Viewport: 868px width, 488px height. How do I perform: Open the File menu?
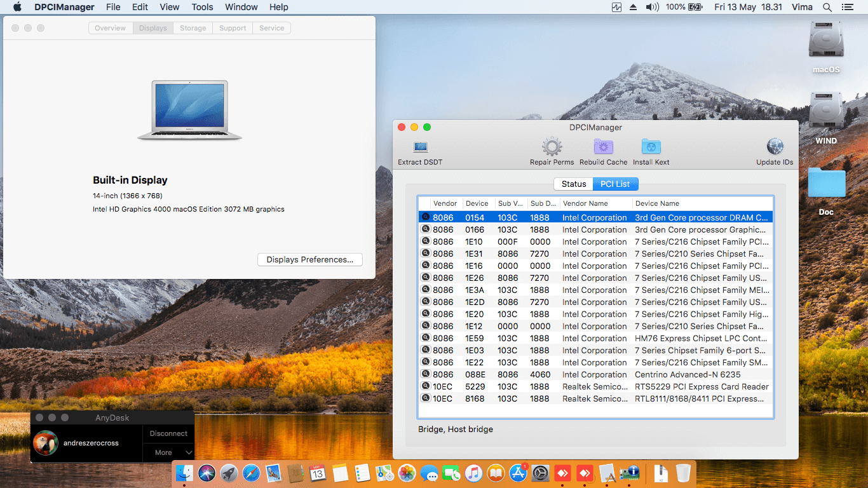[113, 7]
